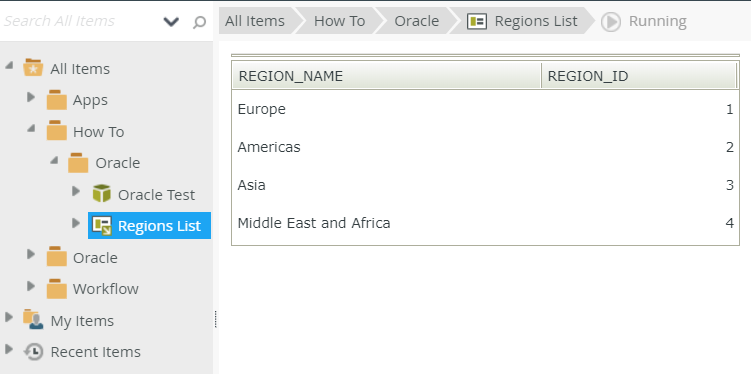Click the Recent Items clock icon
Image resolution: width=751 pixels, height=374 pixels.
coord(34,351)
